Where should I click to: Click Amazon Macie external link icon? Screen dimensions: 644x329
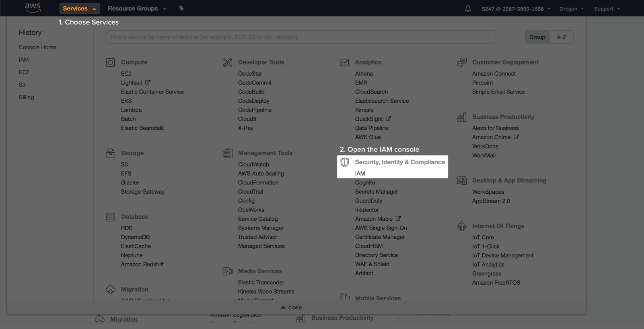coord(398,219)
